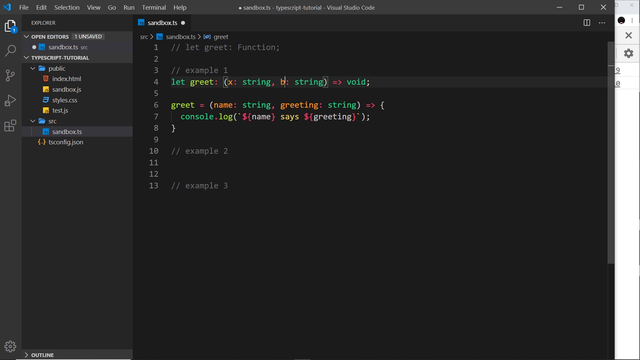Open the Source Control view
Image resolution: width=640 pixels, height=360 pixels.
click(x=10, y=76)
